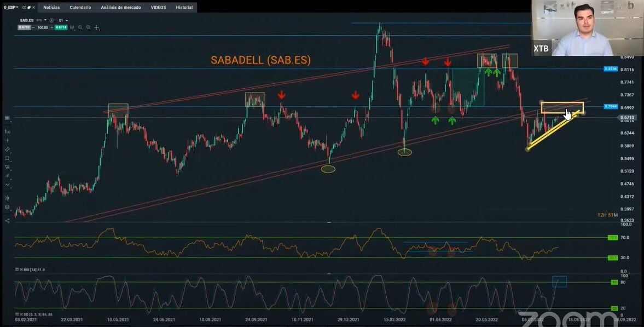Click the grey 0.6710 sell price button
Image resolution: width=644 pixels, height=327 pixels.
point(24,27)
